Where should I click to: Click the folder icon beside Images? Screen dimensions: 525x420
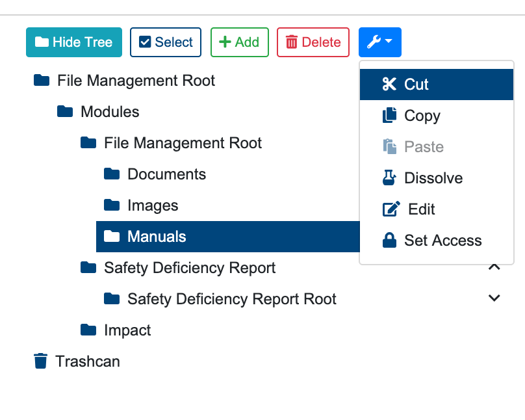click(112, 205)
